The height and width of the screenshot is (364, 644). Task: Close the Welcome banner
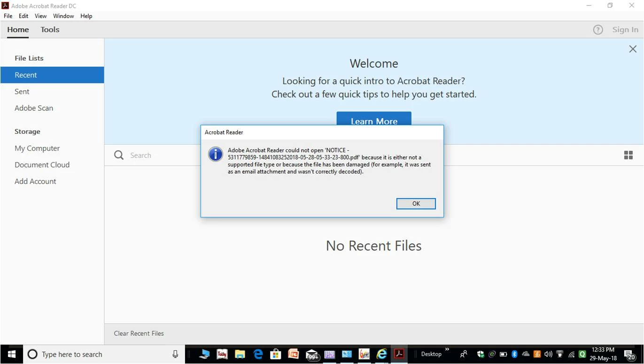pos(633,49)
